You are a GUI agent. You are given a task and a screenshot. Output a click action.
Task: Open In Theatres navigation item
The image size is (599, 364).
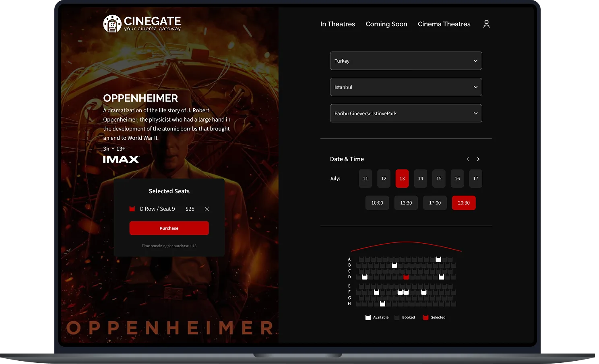click(x=338, y=24)
